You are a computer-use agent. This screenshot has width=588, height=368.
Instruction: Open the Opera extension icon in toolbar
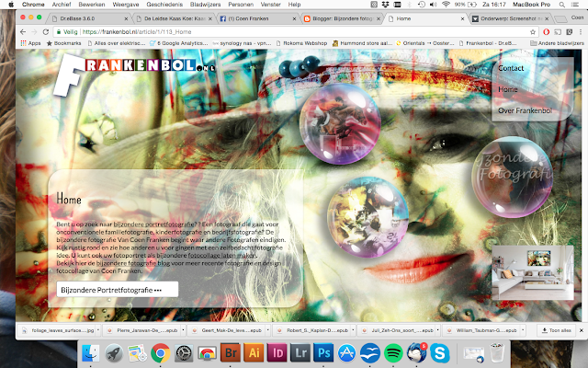coord(546,32)
